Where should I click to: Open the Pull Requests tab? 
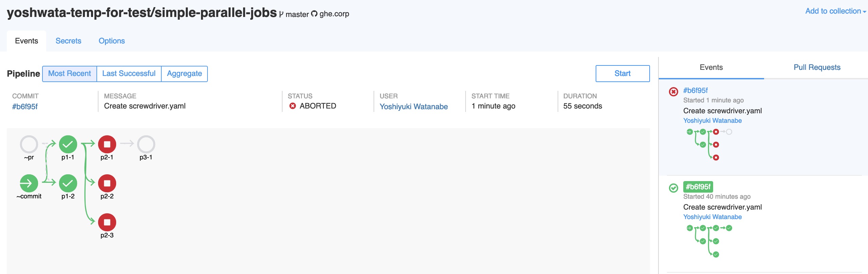817,67
